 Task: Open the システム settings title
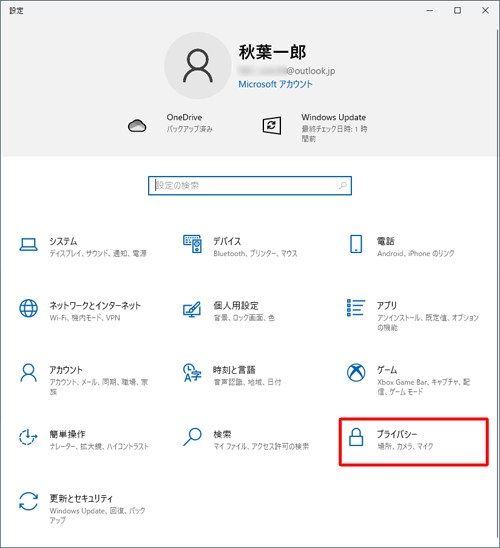(63, 241)
